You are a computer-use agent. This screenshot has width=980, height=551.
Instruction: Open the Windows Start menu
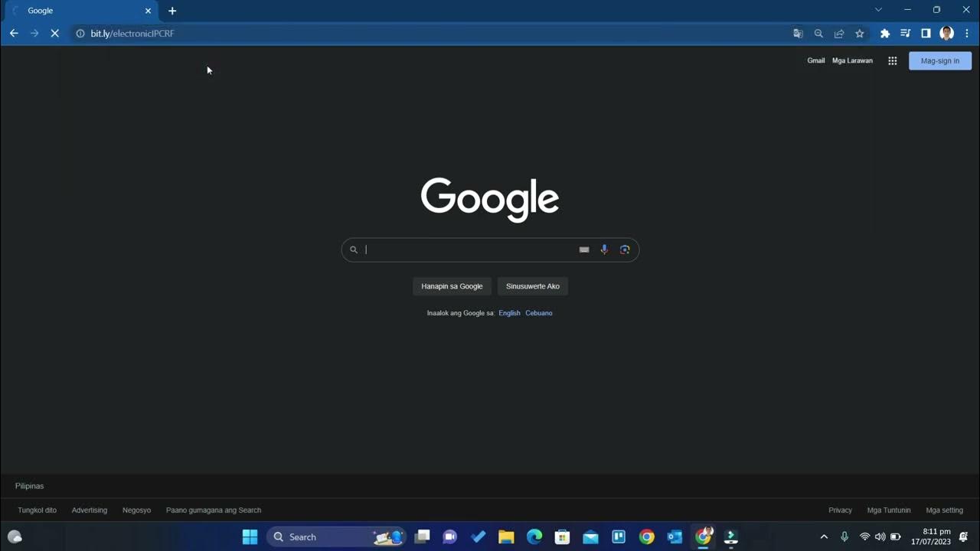click(250, 537)
